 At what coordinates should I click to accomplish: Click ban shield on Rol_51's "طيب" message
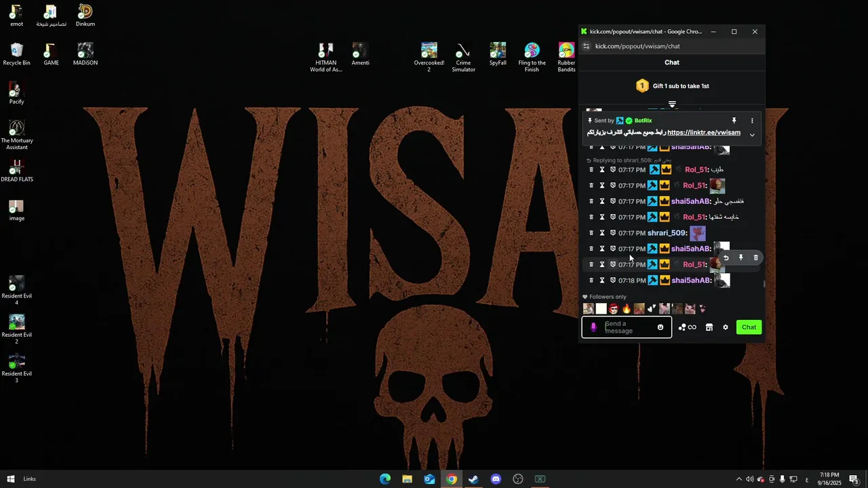point(613,169)
